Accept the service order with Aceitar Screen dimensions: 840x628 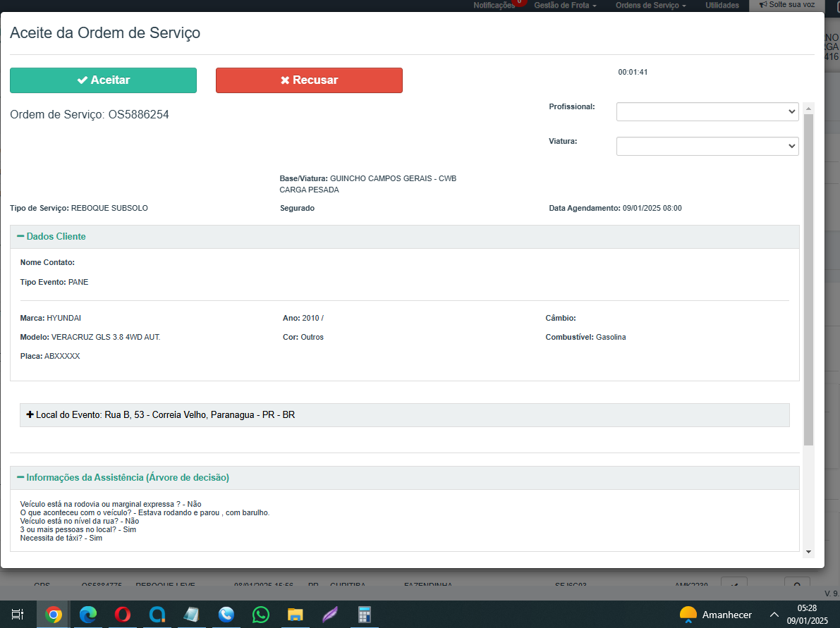coord(103,80)
